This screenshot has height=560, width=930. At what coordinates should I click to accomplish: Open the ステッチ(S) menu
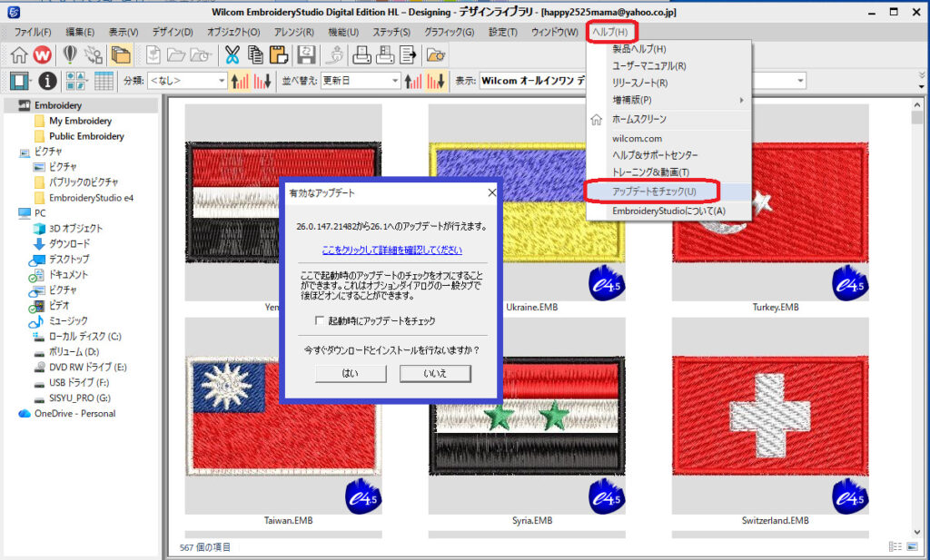point(391,32)
